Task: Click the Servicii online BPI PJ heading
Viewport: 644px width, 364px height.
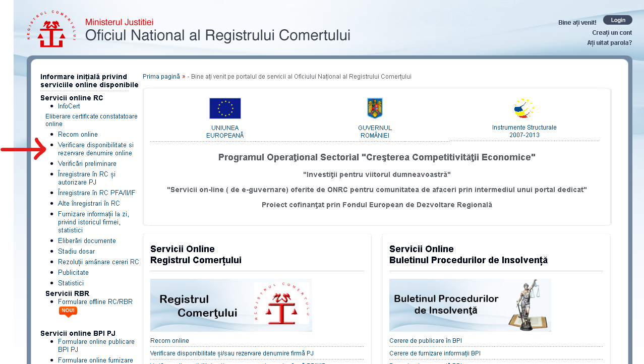Action: pos(78,333)
